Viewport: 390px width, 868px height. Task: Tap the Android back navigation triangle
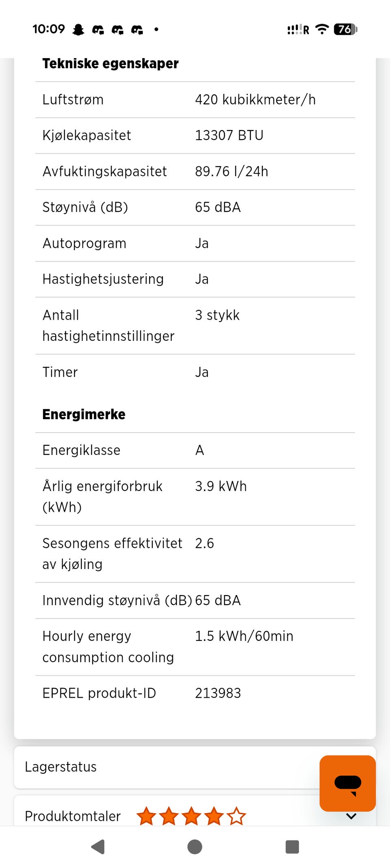tap(98, 847)
